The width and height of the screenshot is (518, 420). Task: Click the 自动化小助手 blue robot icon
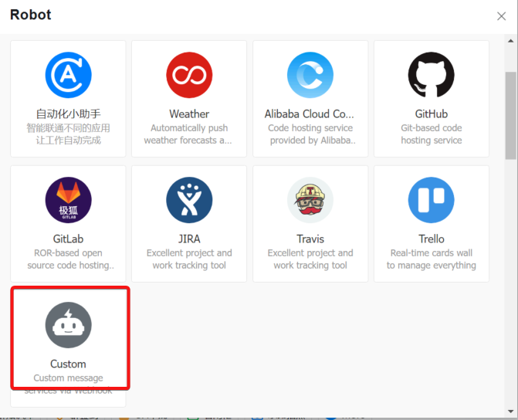(x=68, y=76)
